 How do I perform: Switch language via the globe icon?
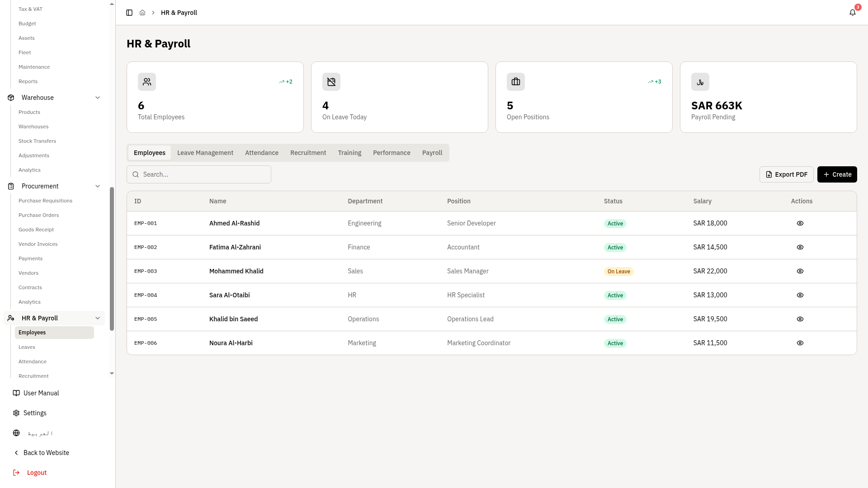pyautogui.click(x=16, y=433)
